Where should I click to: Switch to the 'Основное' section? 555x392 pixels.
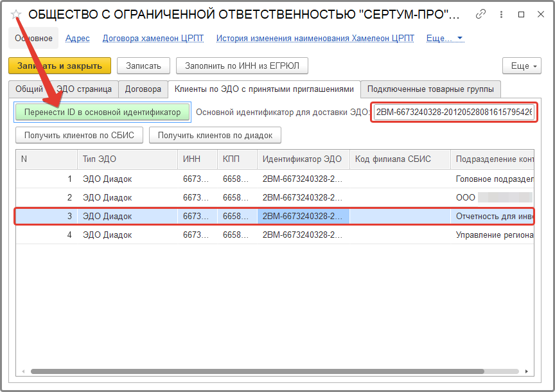[33, 39]
